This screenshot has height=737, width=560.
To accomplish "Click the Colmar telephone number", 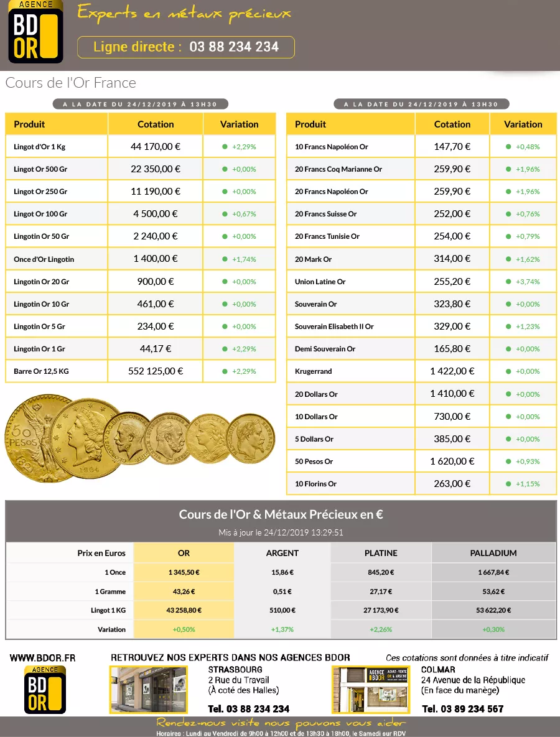I will 462,709.
